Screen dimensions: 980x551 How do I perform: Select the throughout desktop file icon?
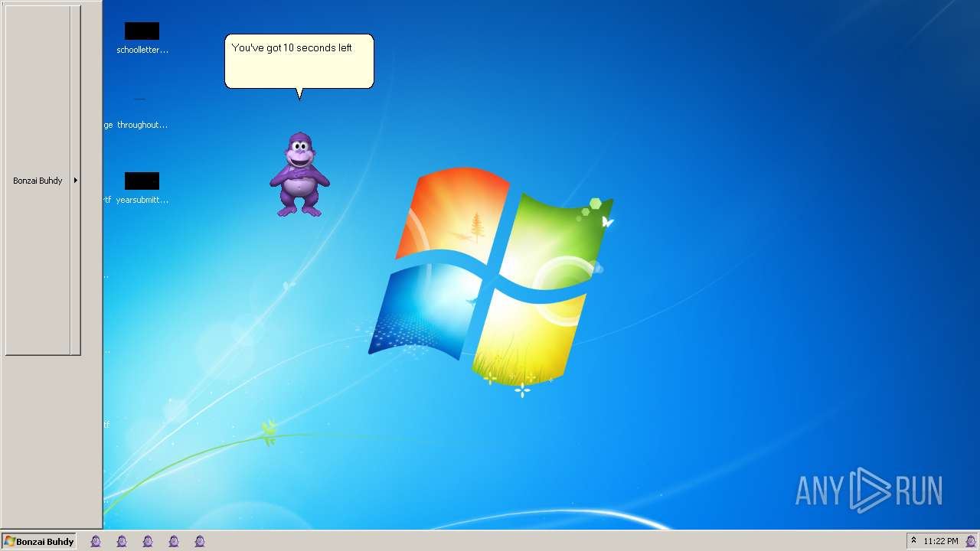coord(142,113)
